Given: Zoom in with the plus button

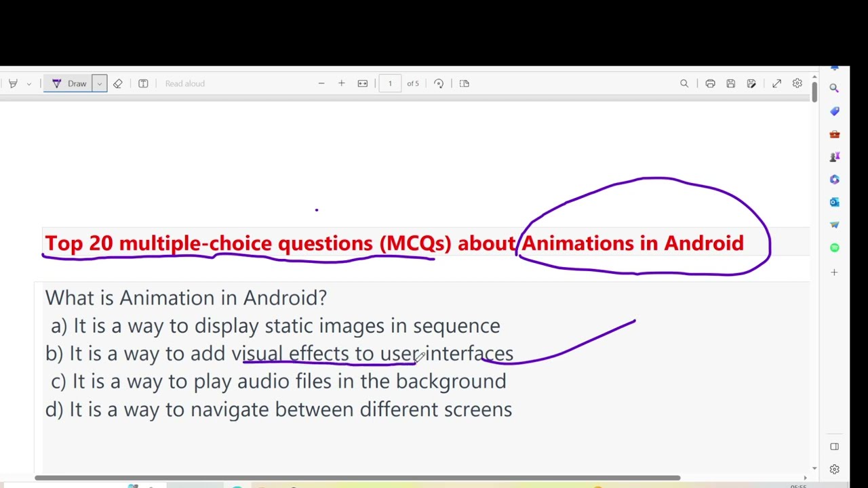Looking at the screenshot, I should coord(342,83).
